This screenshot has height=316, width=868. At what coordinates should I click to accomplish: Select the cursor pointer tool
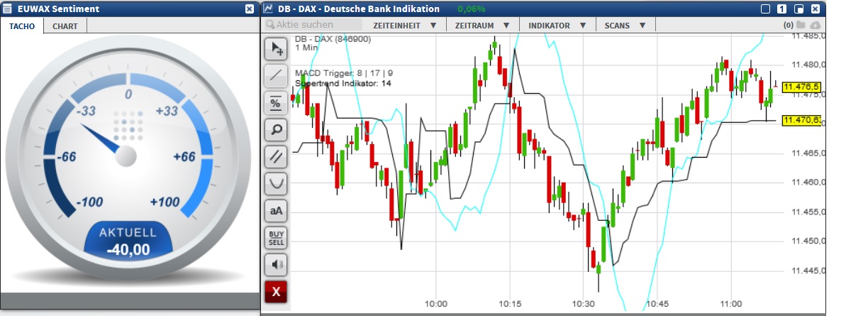pyautogui.click(x=276, y=49)
